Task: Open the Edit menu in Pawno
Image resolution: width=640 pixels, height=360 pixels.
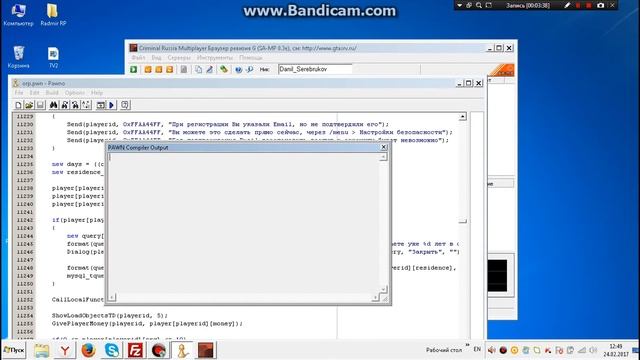Action: click(x=34, y=93)
